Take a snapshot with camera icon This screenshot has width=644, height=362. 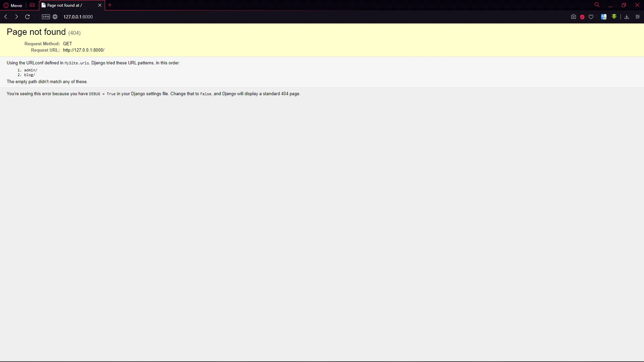point(573,17)
